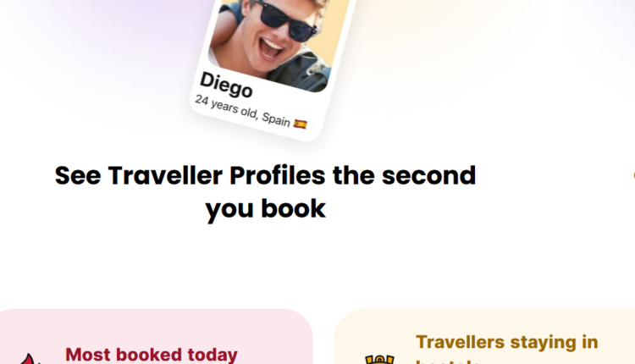
Task: Click 'you book' headline second line
Action: pyautogui.click(x=265, y=210)
